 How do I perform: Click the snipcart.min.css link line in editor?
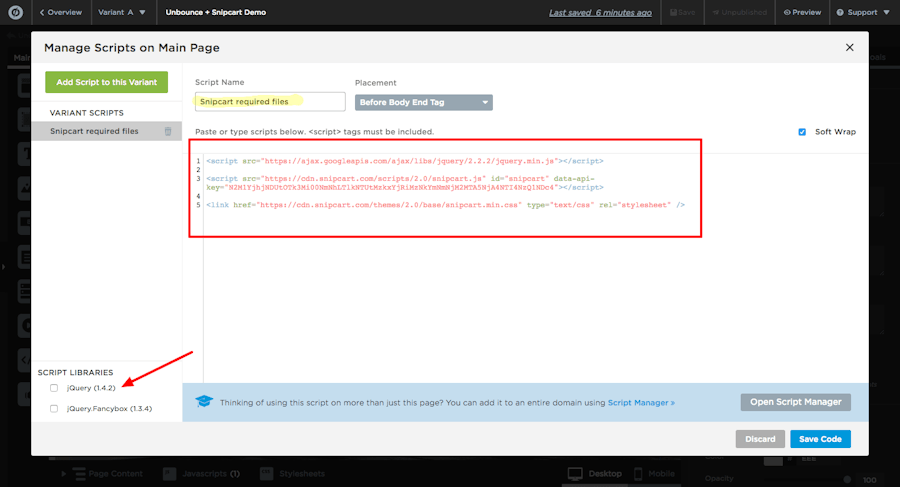click(445, 205)
